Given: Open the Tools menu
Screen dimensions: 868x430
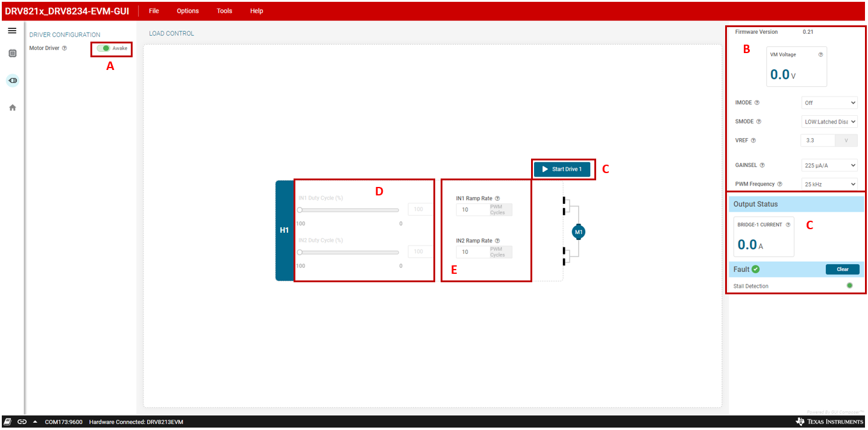Looking at the screenshot, I should point(224,11).
